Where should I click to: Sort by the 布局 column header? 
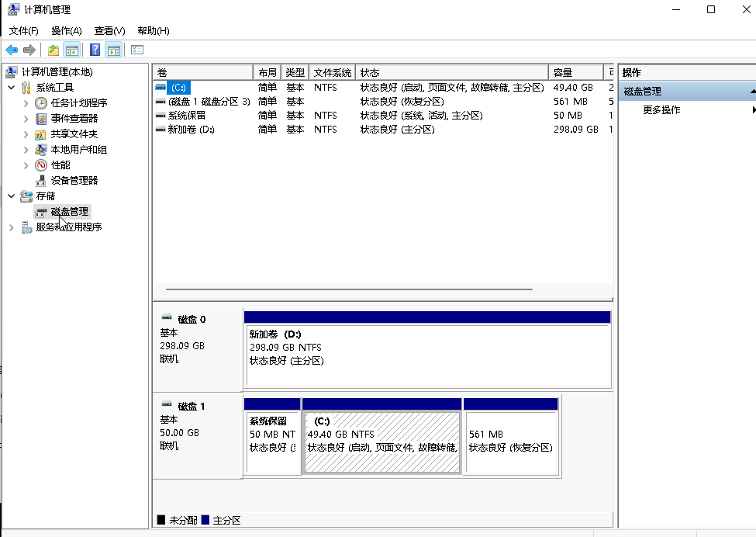[267, 72]
